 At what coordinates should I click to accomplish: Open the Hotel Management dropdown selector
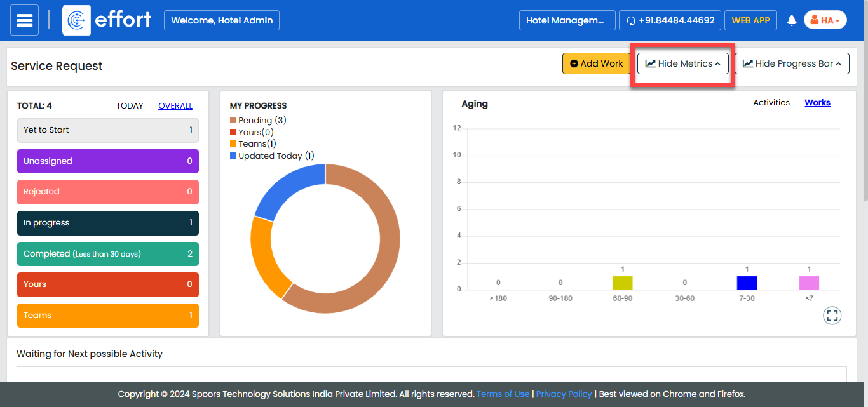pyautogui.click(x=567, y=20)
